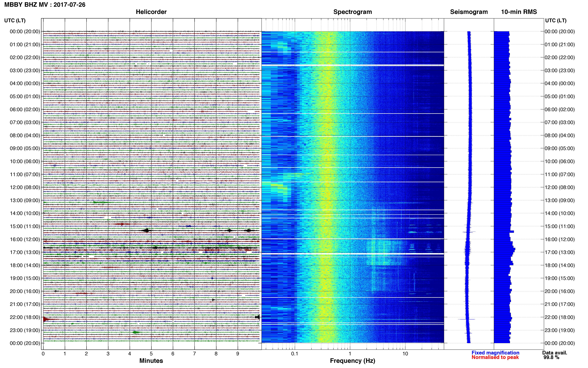Click '03:00 (23:00)' on the Helicorder time axis
The image size is (588, 368).
[25, 71]
